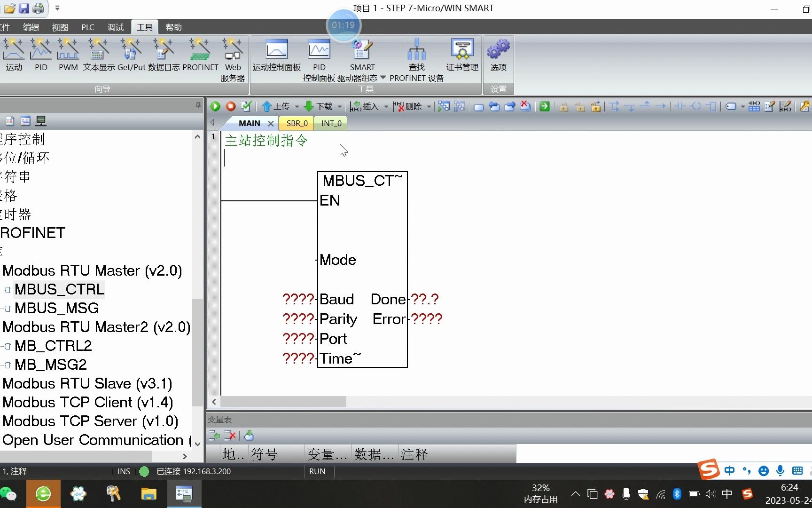Open the symbol table toolbar icon

point(754,106)
